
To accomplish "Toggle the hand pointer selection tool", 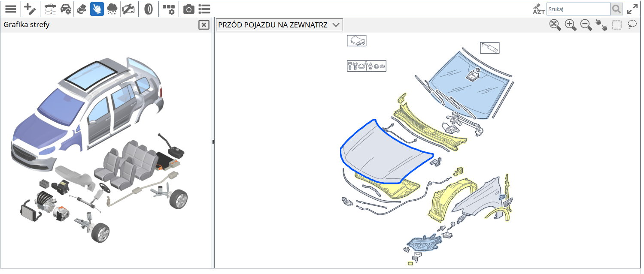I will pyautogui.click(x=97, y=9).
